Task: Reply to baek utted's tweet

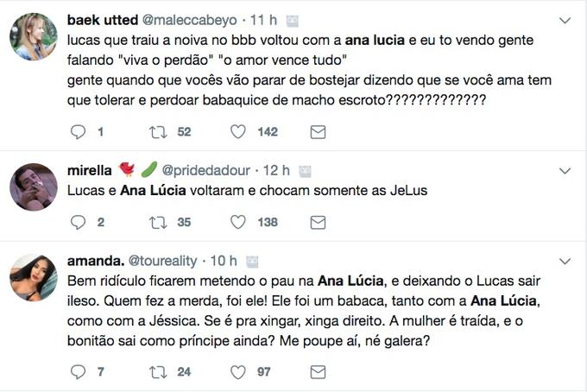Action: pyautogui.click(x=79, y=132)
